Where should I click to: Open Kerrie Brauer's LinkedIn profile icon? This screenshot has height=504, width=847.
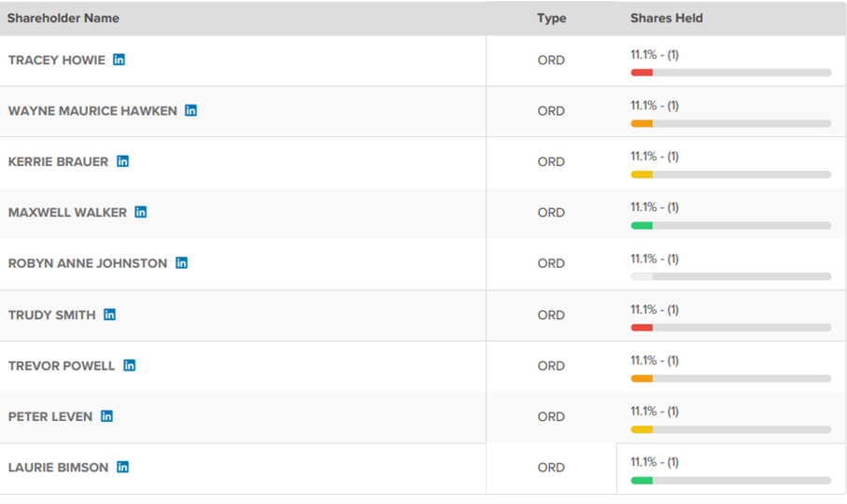(122, 161)
